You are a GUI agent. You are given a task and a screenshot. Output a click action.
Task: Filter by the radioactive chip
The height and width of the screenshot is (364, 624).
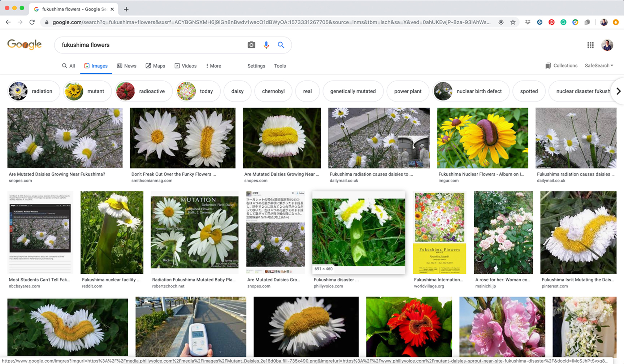[x=144, y=91]
